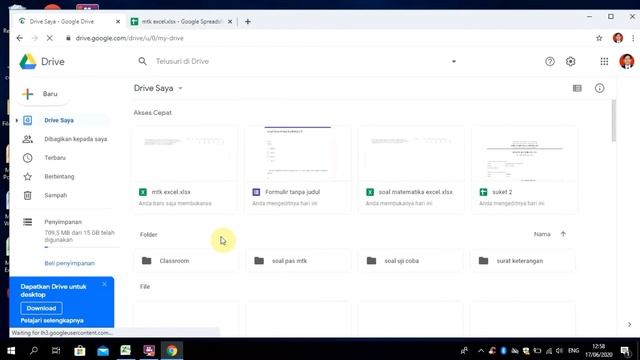Switch to the mtk excel.xlsx Google Spreadsheets tab
The image size is (640, 360).
181,22
